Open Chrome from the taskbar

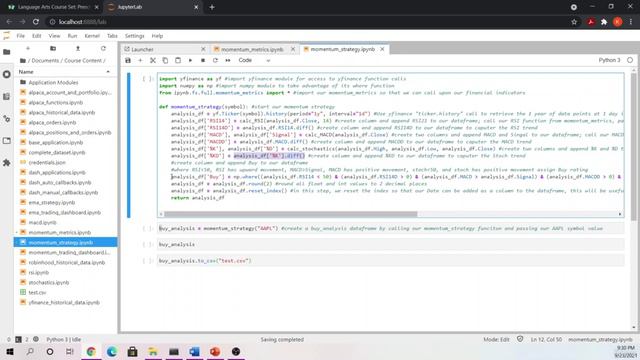pos(91,351)
